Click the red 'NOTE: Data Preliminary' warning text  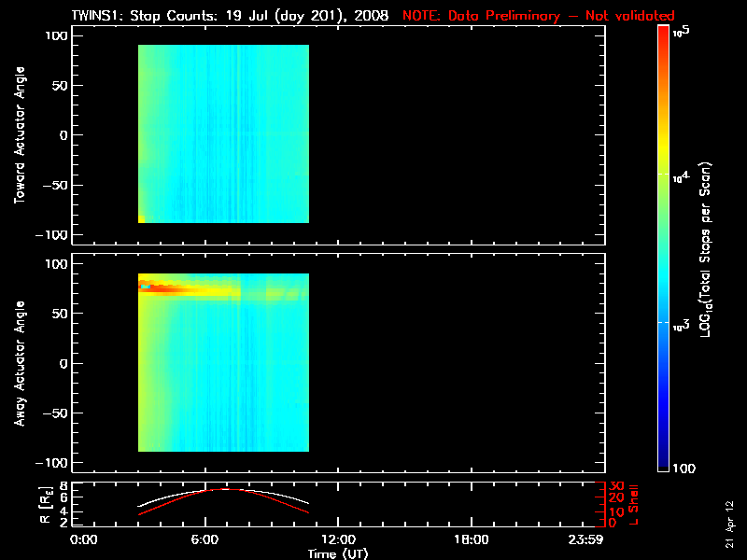(x=481, y=16)
